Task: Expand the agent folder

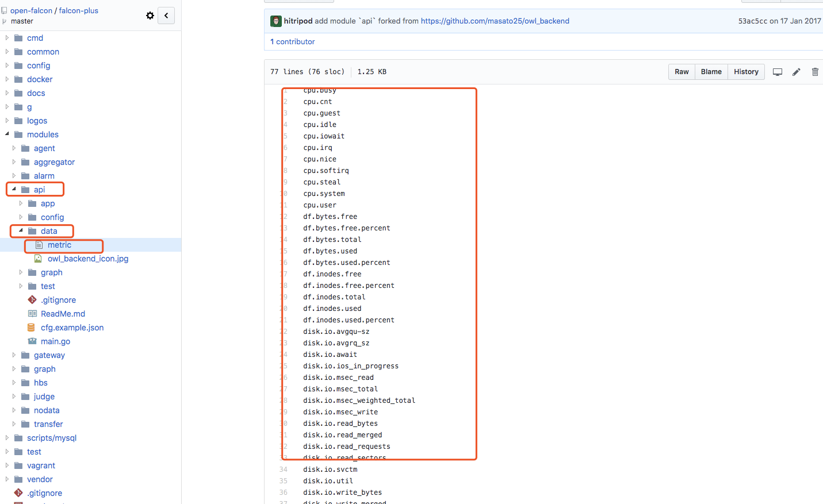Action: click(14, 148)
